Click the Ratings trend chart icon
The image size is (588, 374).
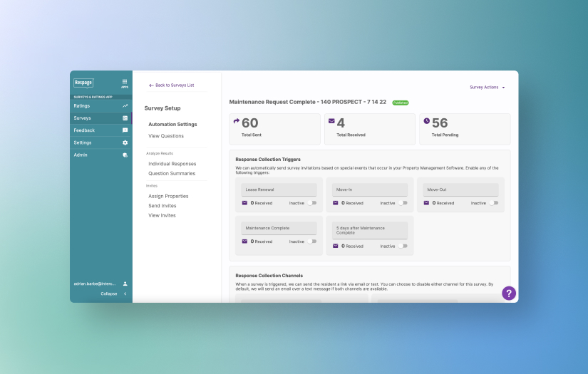[125, 106]
